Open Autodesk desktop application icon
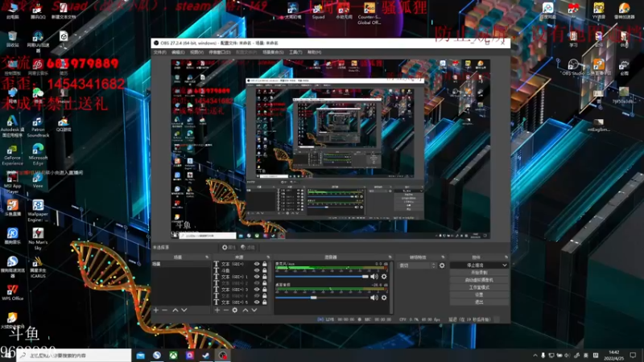The width and height of the screenshot is (644, 362). 12,126
